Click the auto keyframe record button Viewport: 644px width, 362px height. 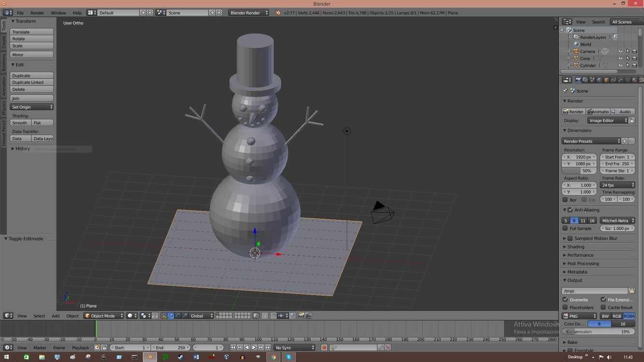[324, 348]
